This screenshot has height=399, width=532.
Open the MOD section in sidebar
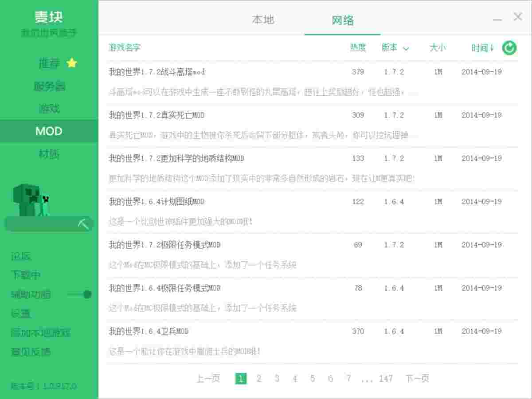(49, 131)
